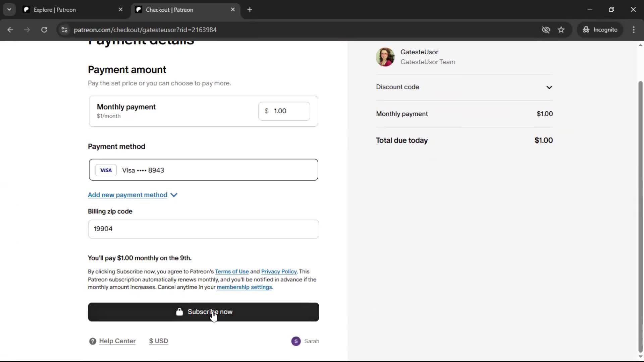The image size is (644, 362).
Task: Open a new browser tab
Action: 250,10
